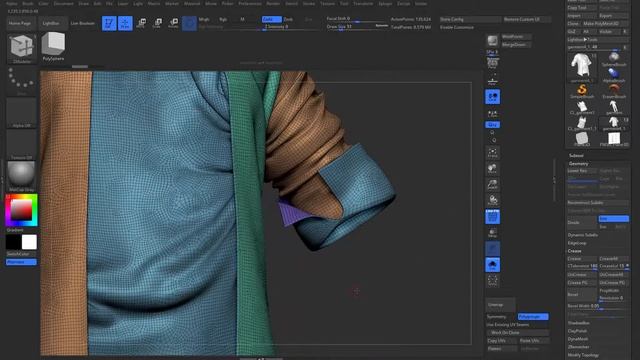
Task: Select the EraserBrush tool thumbnail
Action: [614, 91]
